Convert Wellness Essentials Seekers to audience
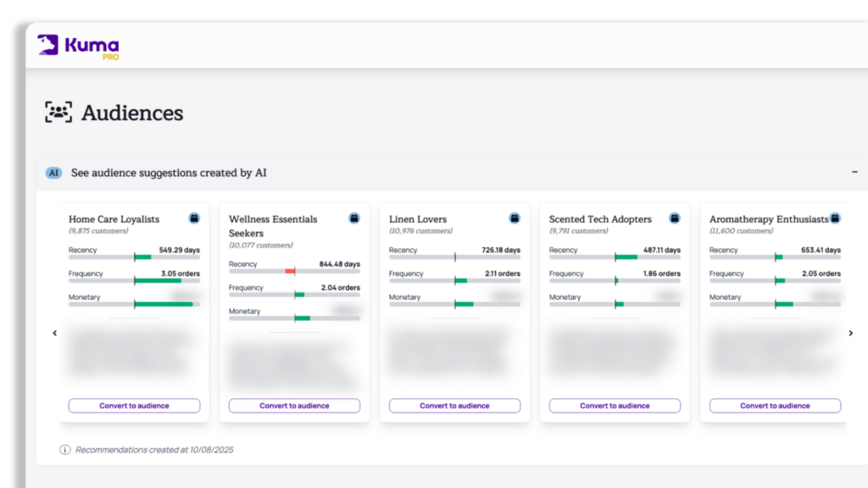The width and height of the screenshot is (868, 488). [294, 406]
